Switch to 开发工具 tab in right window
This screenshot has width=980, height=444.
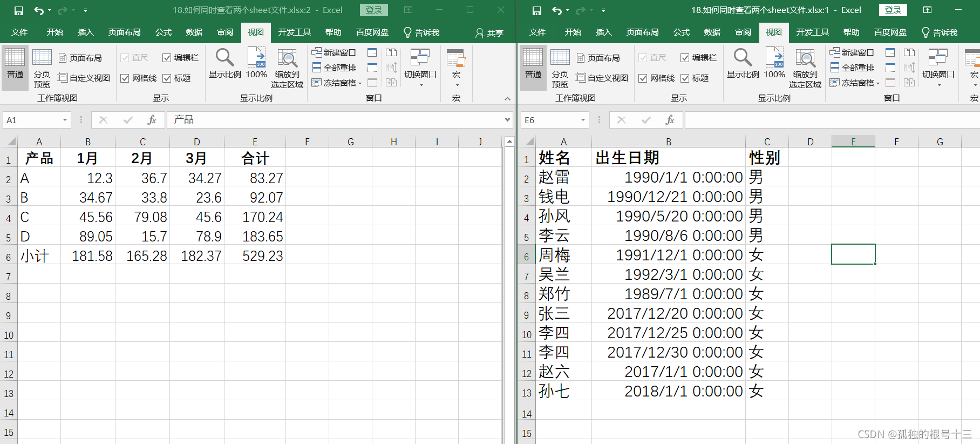812,32
